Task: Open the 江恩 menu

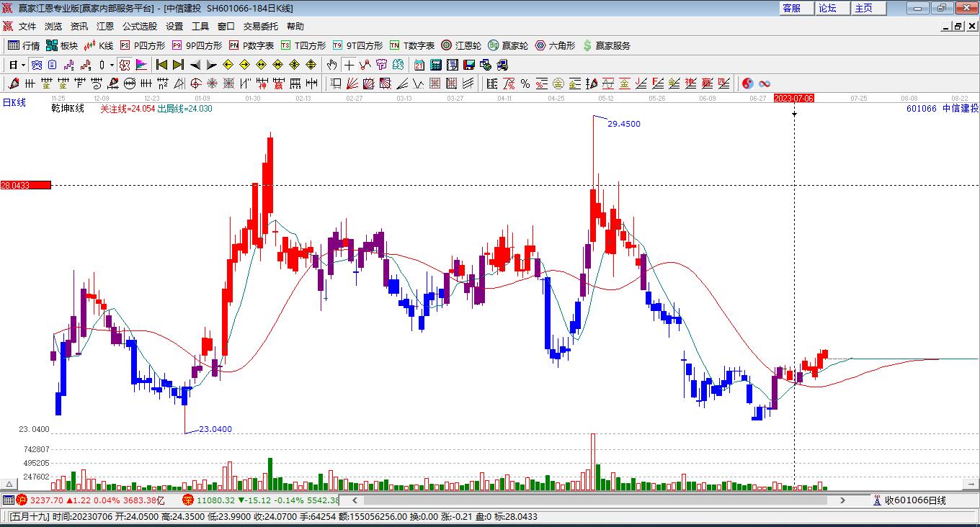Action: tap(105, 27)
